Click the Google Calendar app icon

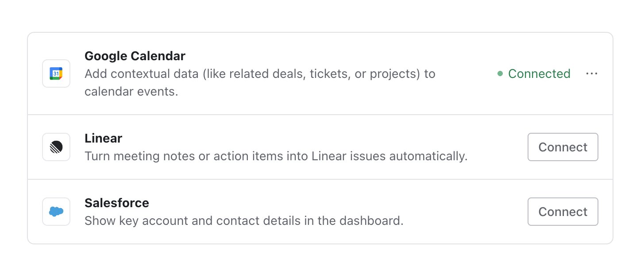pyautogui.click(x=56, y=73)
